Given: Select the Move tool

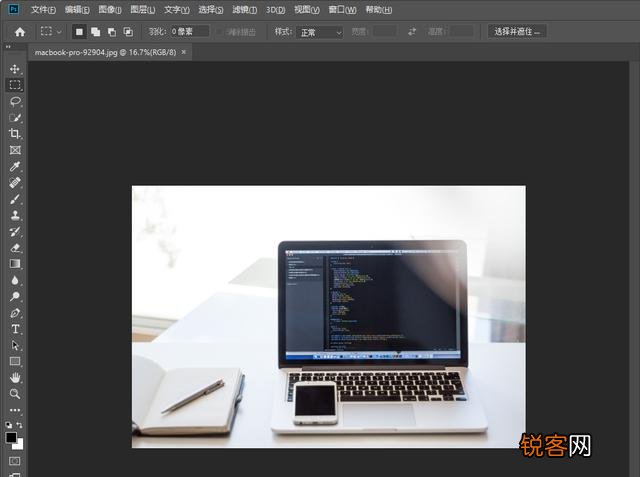Looking at the screenshot, I should pyautogui.click(x=15, y=69).
